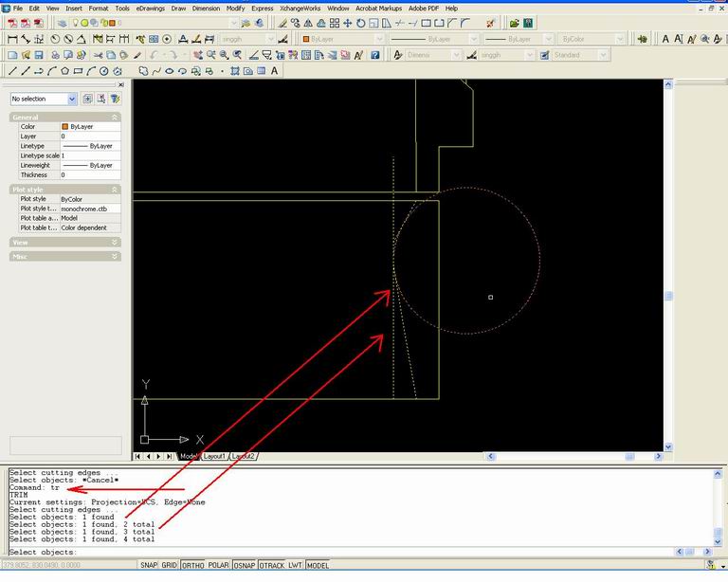The height and width of the screenshot is (582, 728).
Task: Click the Quick Select icon in Properties palette
Action: point(115,99)
